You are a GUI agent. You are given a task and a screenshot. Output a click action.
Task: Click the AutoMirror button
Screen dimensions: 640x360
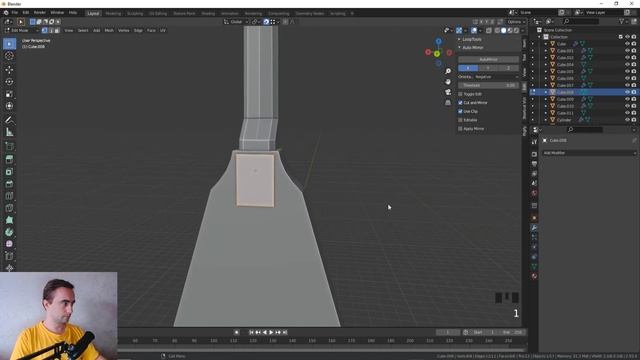488,60
